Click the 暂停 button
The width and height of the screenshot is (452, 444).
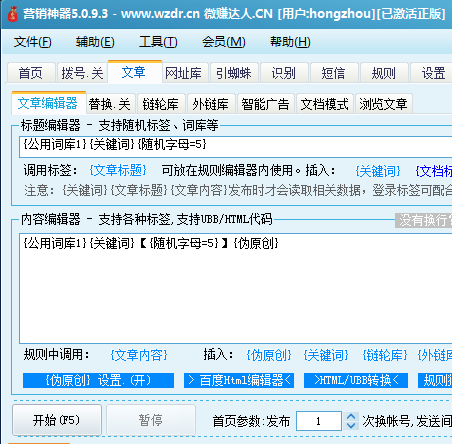151,420
